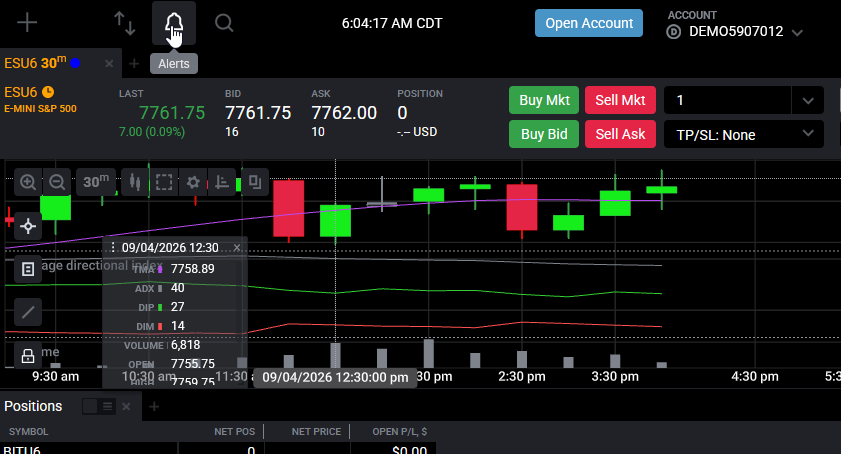
Task: Click the 09/04/2026 12:30:00 pm time marker
Action: tap(335, 377)
